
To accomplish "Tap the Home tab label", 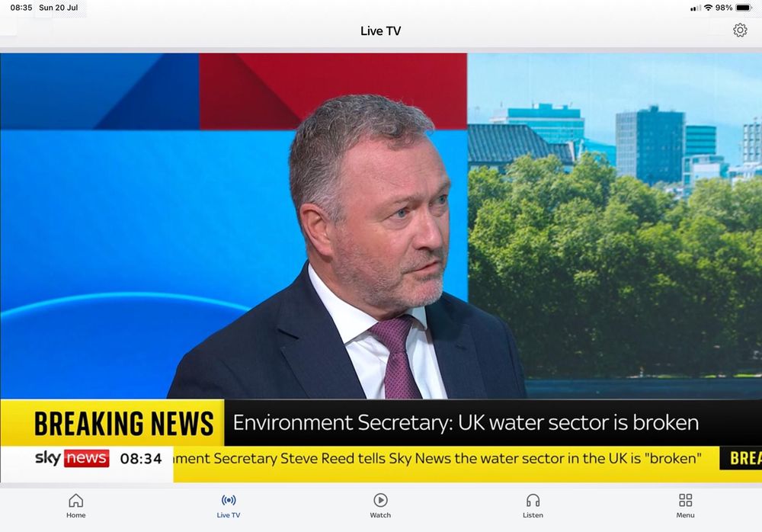I will coord(75,515).
